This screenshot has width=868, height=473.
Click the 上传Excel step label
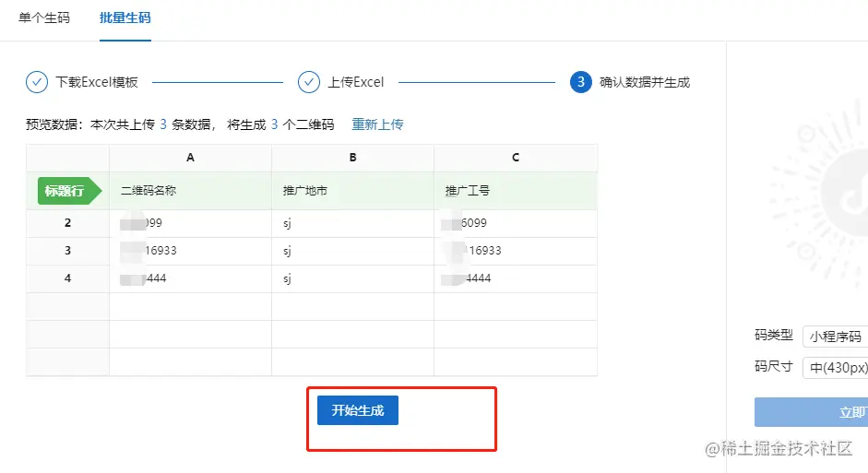coord(356,82)
